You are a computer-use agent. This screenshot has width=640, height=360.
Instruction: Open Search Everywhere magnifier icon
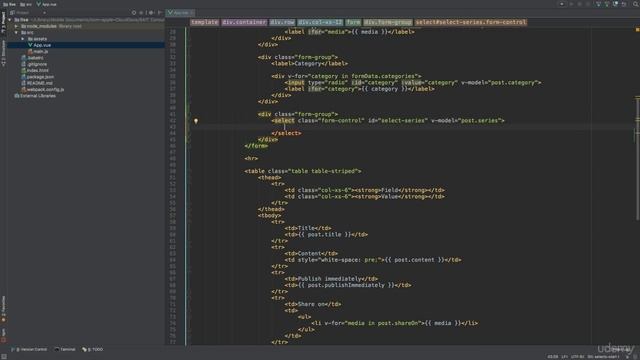636,4
